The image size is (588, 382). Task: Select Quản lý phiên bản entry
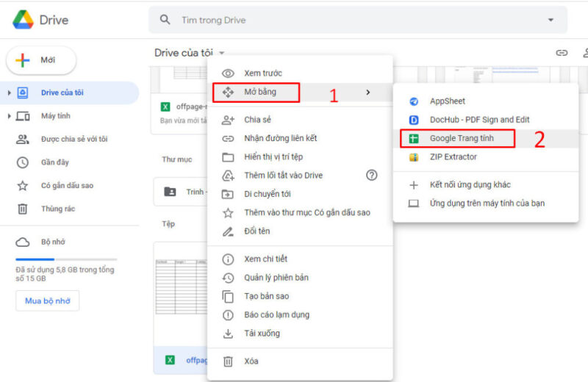(x=300, y=278)
